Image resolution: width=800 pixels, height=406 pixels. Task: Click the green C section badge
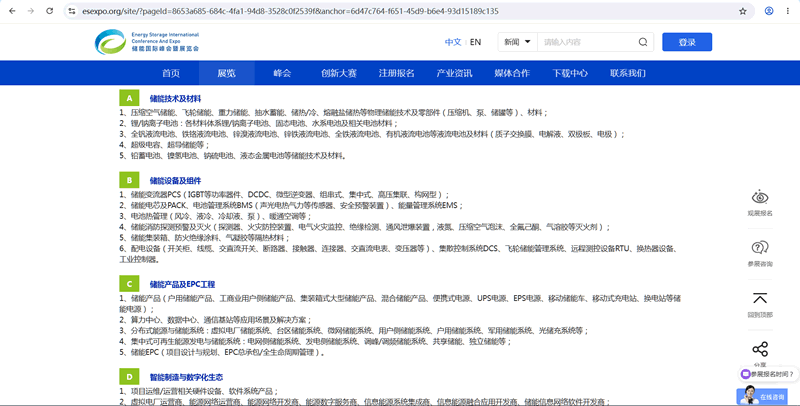(x=129, y=284)
